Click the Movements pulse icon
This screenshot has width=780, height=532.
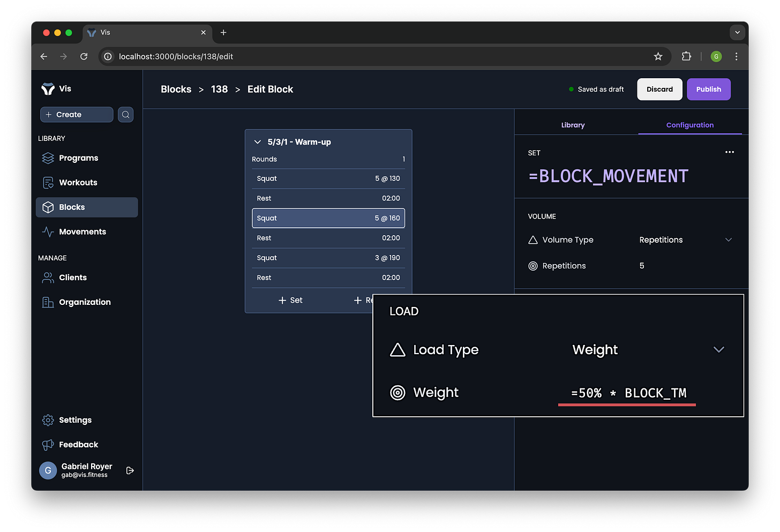pyautogui.click(x=48, y=232)
